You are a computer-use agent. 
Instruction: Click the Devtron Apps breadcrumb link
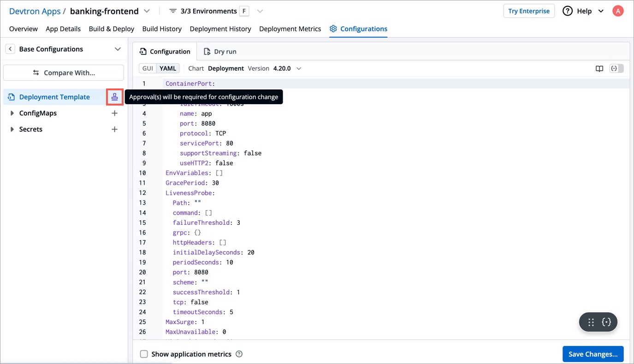(35, 11)
